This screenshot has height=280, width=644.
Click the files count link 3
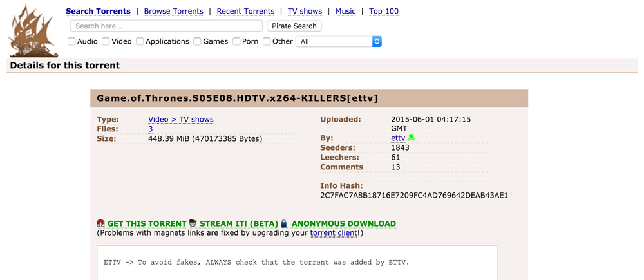coord(150,129)
